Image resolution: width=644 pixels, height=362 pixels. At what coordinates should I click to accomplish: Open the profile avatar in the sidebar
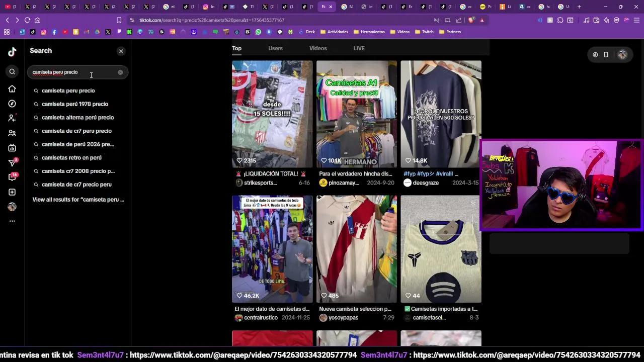click(12, 207)
